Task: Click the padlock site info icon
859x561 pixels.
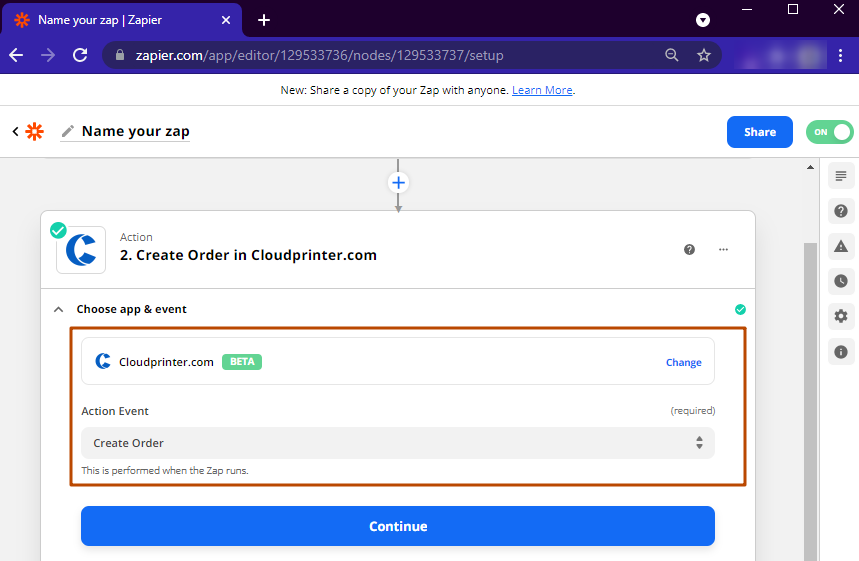Action: (120, 55)
